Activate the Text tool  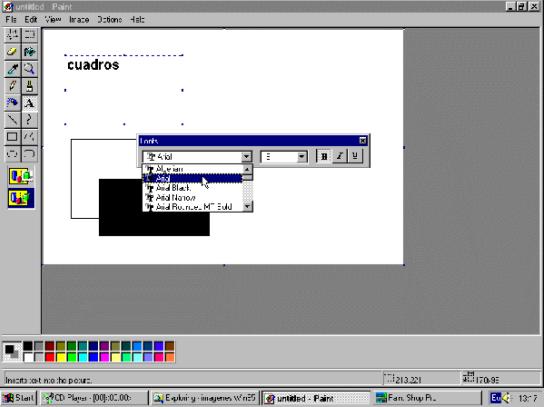coord(29,103)
